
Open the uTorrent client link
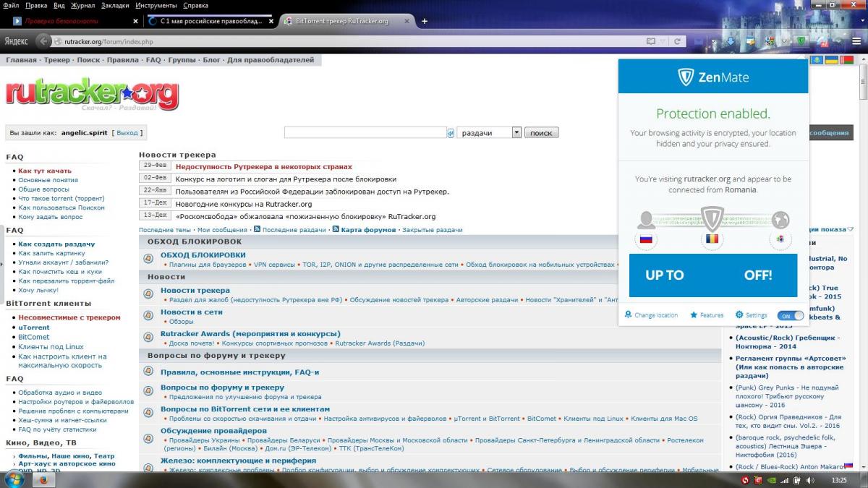34,328
